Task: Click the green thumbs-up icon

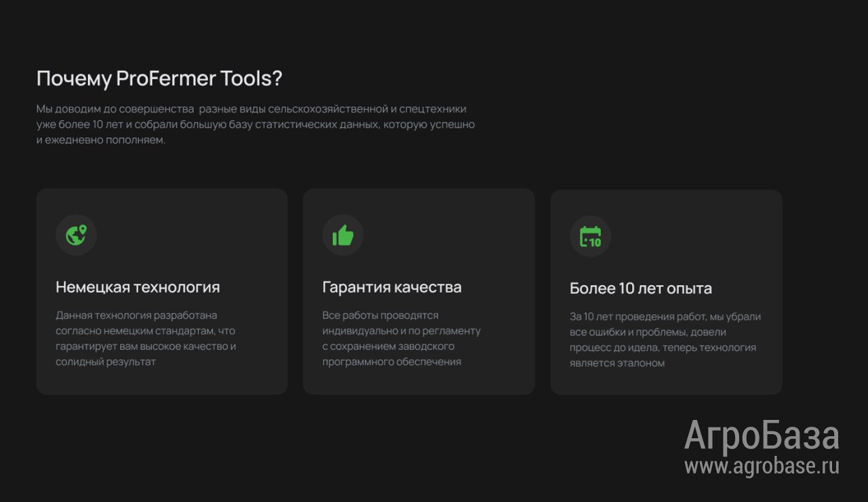Action: pos(343,235)
